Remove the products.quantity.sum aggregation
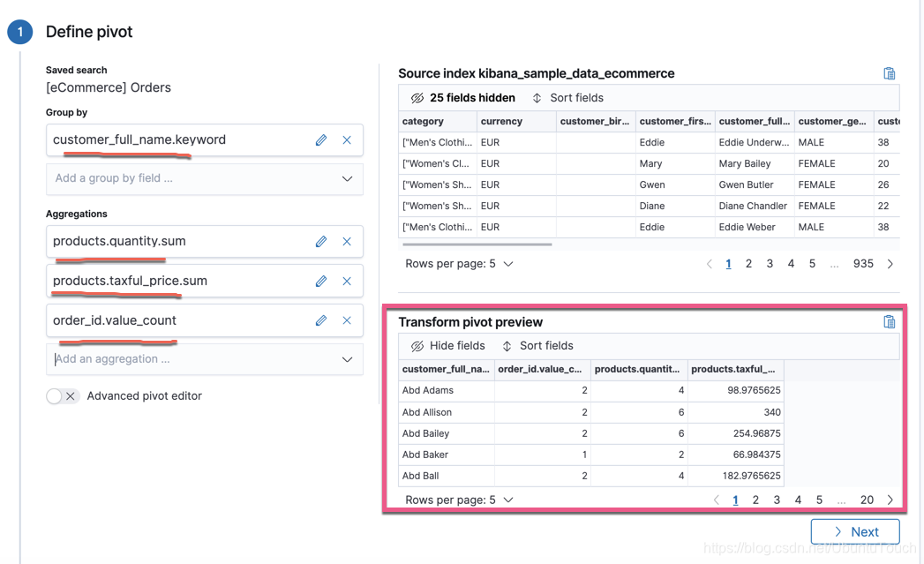 pyautogui.click(x=346, y=241)
